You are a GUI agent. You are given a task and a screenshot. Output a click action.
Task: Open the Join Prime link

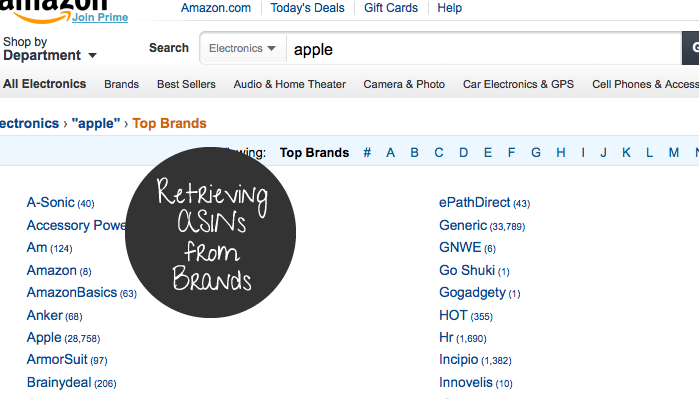[x=100, y=17]
